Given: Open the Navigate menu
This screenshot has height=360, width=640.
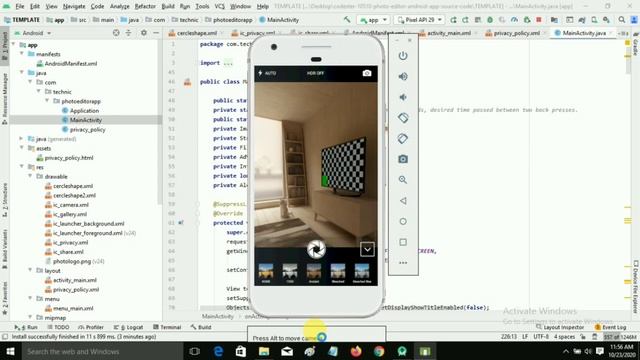Looking at the screenshot, I should (74, 7).
